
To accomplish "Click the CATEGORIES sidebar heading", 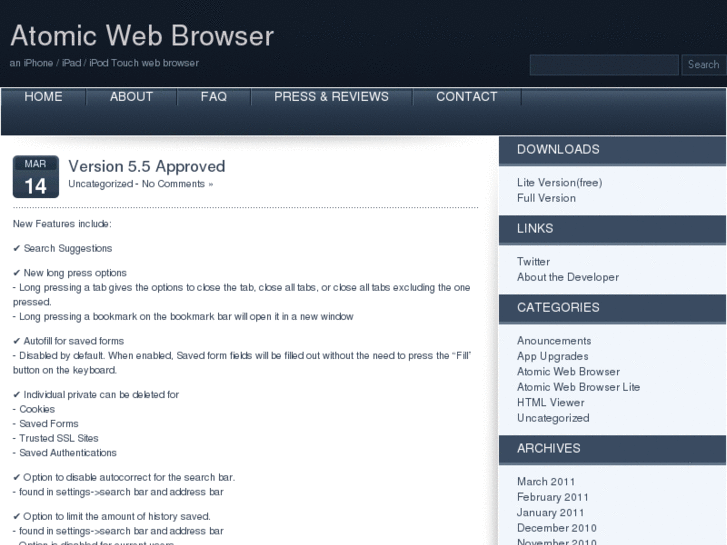I will 558,308.
